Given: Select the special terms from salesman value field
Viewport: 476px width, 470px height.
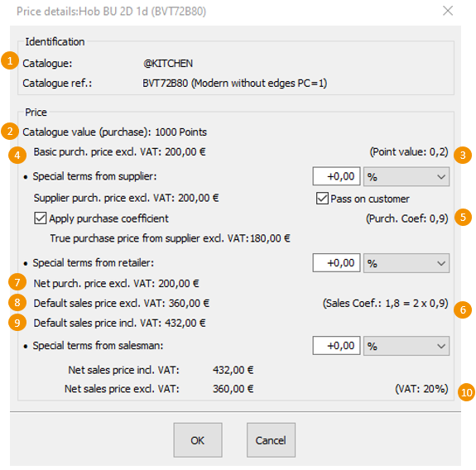Looking at the screenshot, I should tap(336, 345).
